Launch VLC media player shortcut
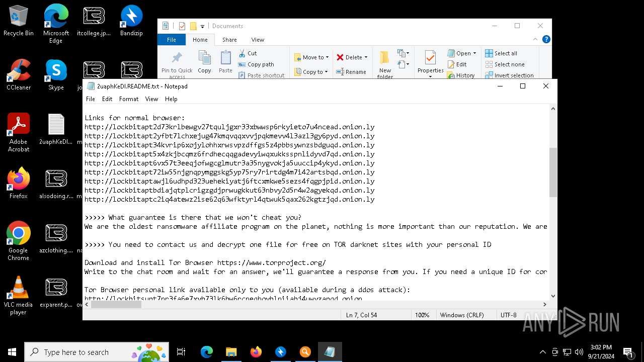 [19, 296]
